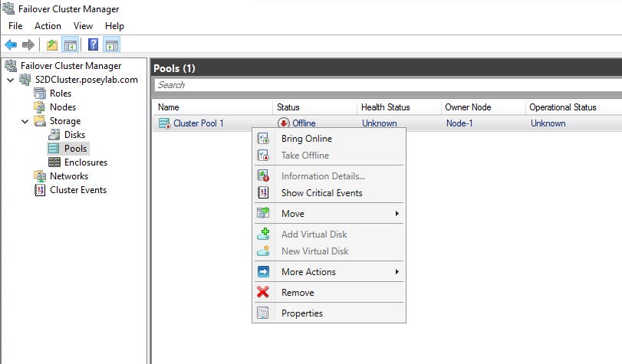This screenshot has width=622, height=364.
Task: Select the Roles node icon in tree
Action: click(40, 93)
